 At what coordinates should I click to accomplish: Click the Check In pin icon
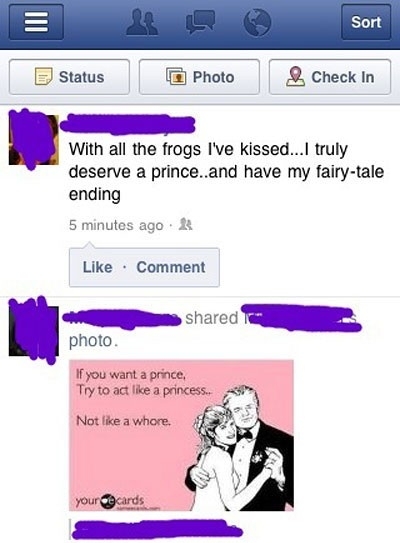pyautogui.click(x=295, y=77)
